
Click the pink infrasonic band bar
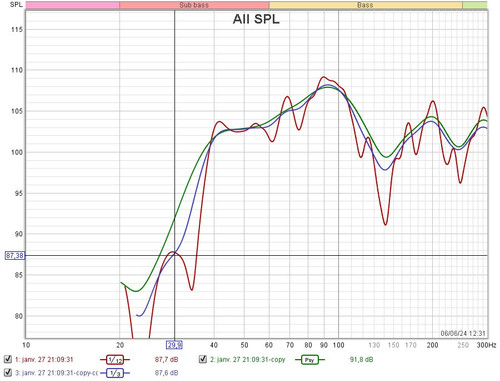tap(72, 5)
